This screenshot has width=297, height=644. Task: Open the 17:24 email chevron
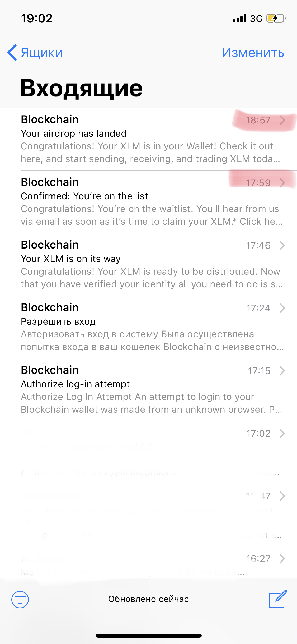pyautogui.click(x=282, y=308)
